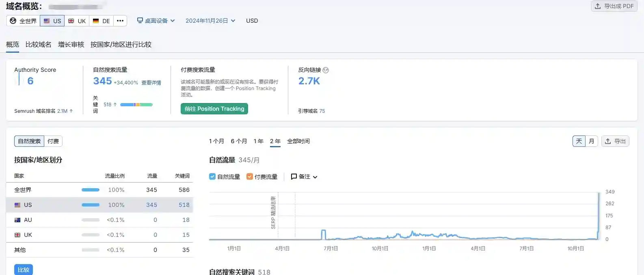Screen dimensions: 644x275
Task: Click the up arrow next to keywords 518
Action: click(115, 105)
